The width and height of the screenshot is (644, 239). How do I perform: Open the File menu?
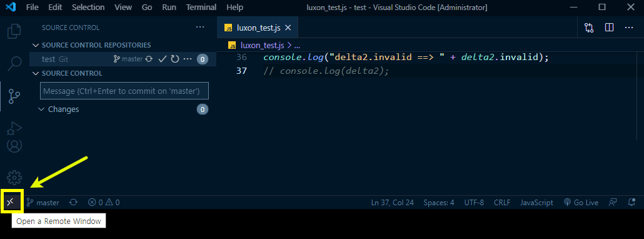(x=32, y=8)
